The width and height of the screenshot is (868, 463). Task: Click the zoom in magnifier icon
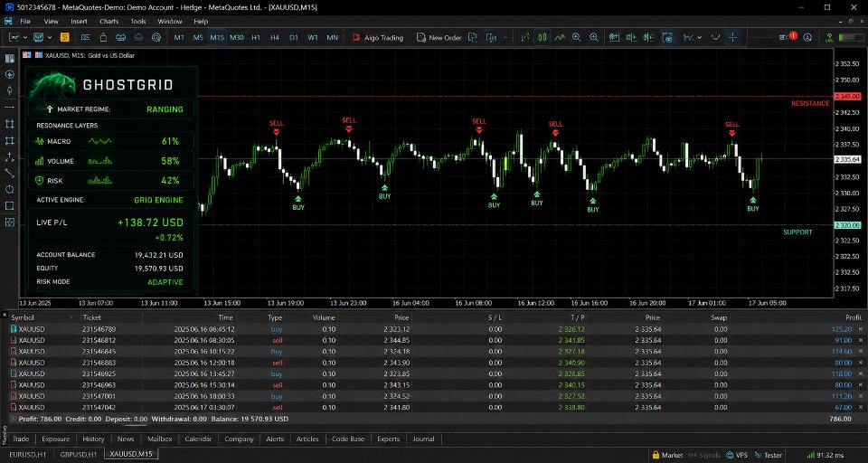(576, 38)
